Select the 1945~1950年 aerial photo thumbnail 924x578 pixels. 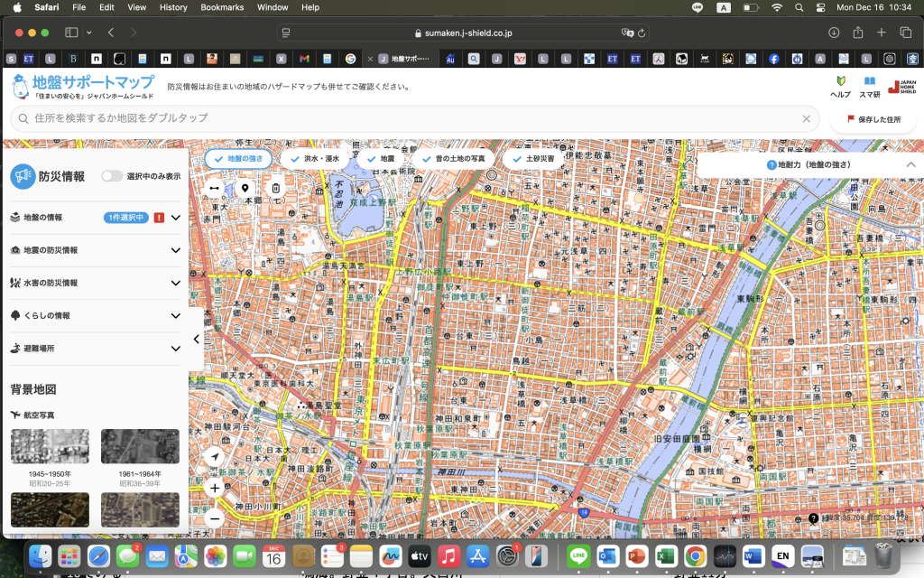click(50, 447)
